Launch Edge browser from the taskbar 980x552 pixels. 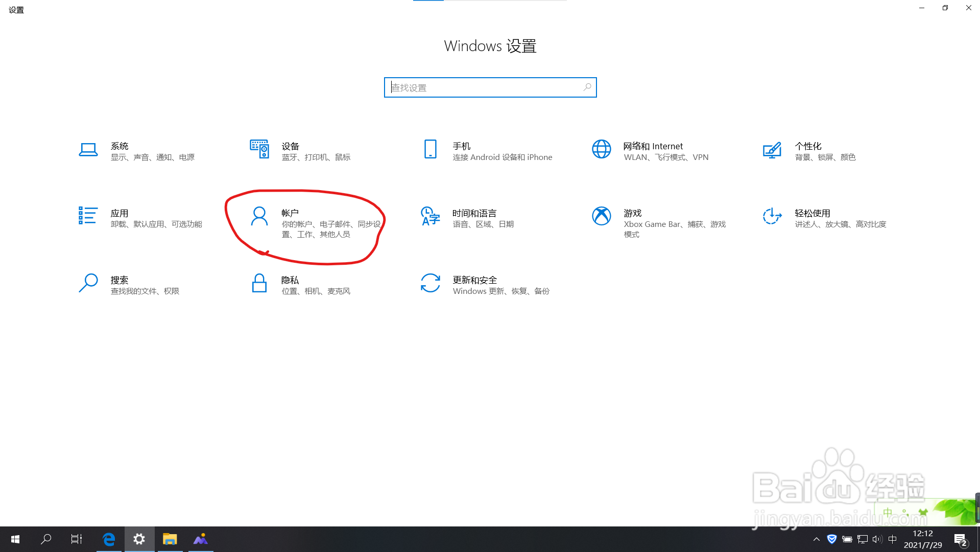click(109, 539)
